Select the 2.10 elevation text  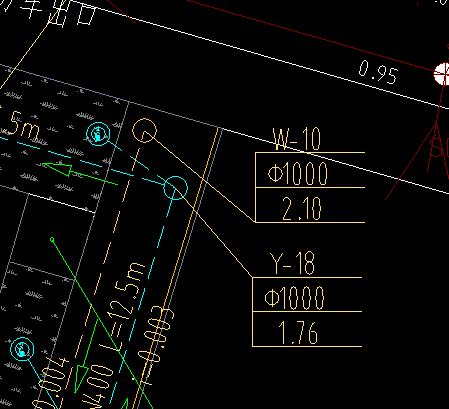(x=302, y=209)
